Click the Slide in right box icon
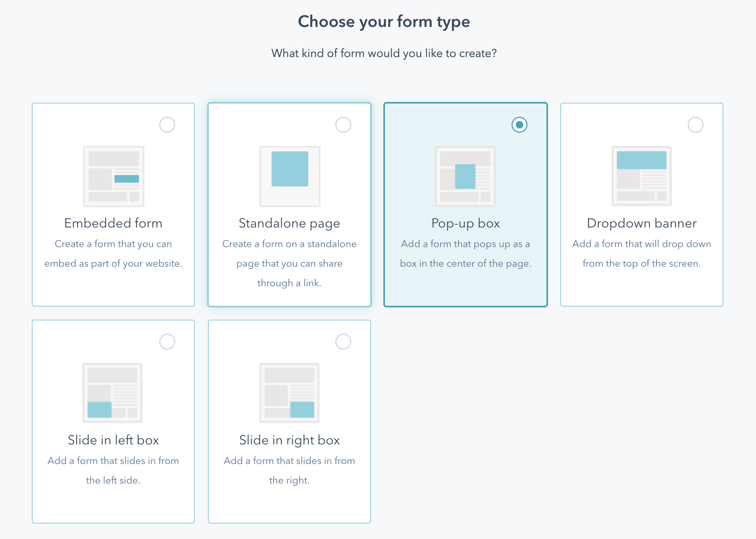The width and height of the screenshot is (756, 539). coord(290,393)
